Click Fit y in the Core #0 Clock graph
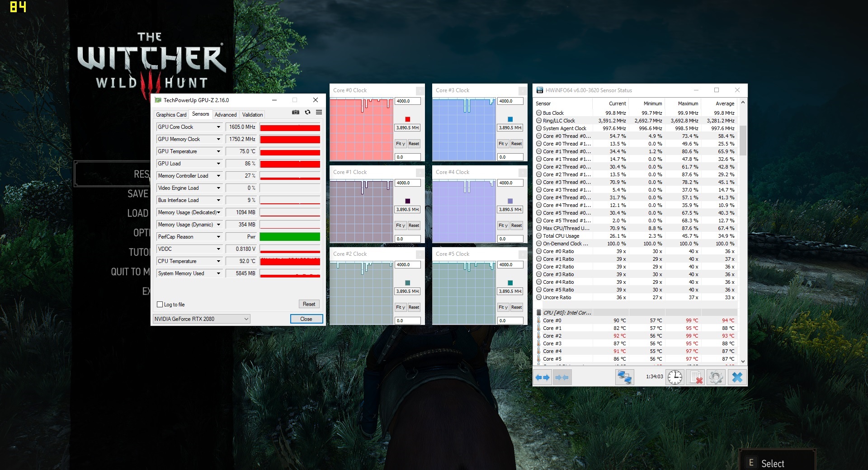Viewport: 868px width, 470px height. pos(401,144)
